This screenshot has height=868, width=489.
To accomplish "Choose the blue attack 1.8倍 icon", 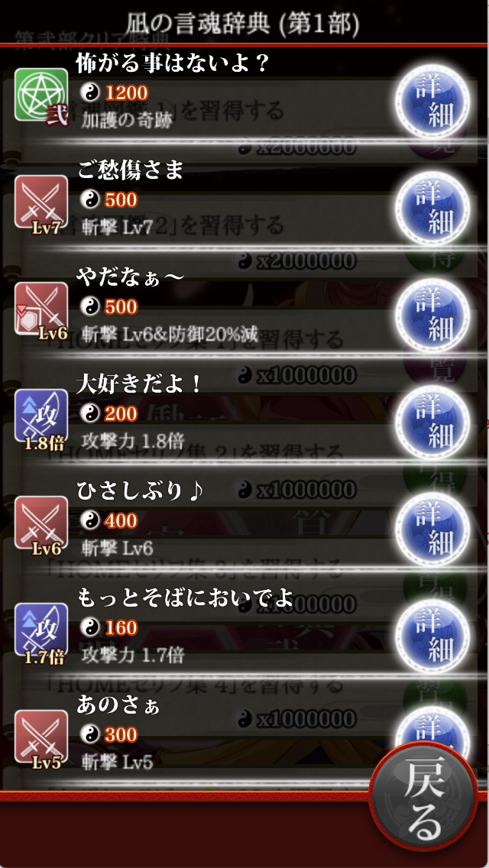I will (41, 417).
